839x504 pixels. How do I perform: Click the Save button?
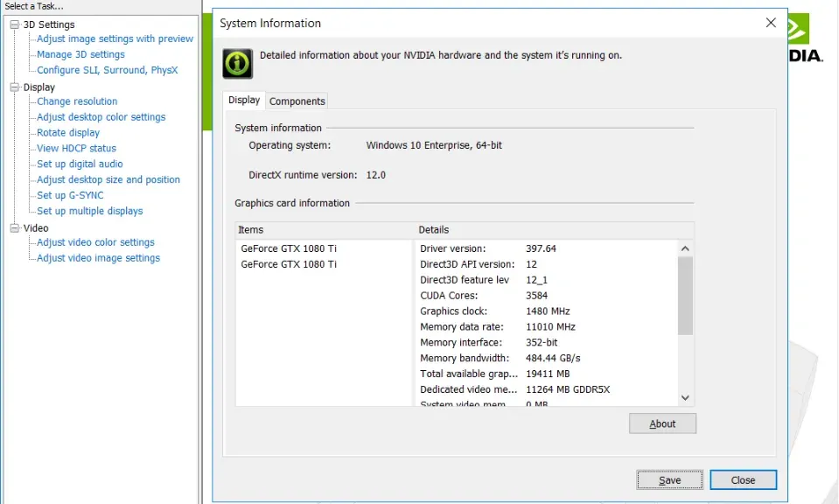(x=669, y=479)
